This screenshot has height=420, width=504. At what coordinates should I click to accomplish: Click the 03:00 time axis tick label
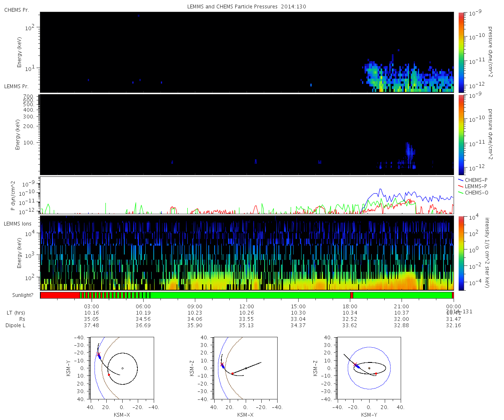click(91, 306)
